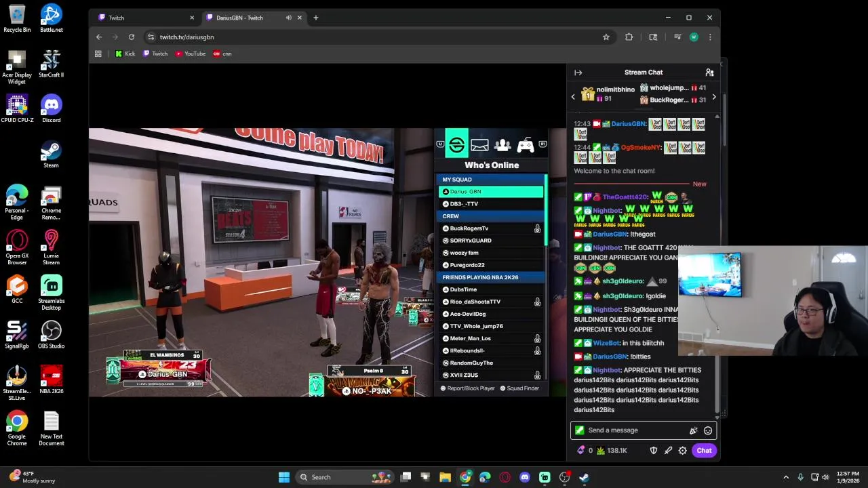The image size is (868, 488).
Task: Open OBS Studio desktop shortcut
Action: pyautogui.click(x=51, y=335)
